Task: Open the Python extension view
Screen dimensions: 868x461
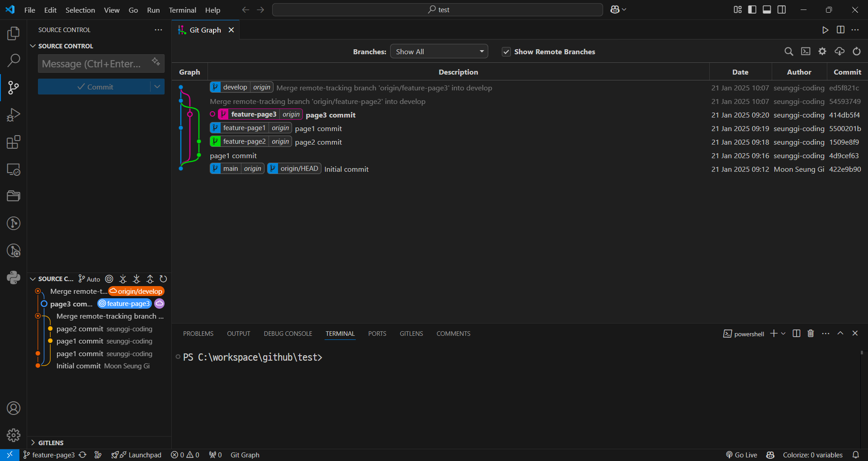Action: coord(14,277)
